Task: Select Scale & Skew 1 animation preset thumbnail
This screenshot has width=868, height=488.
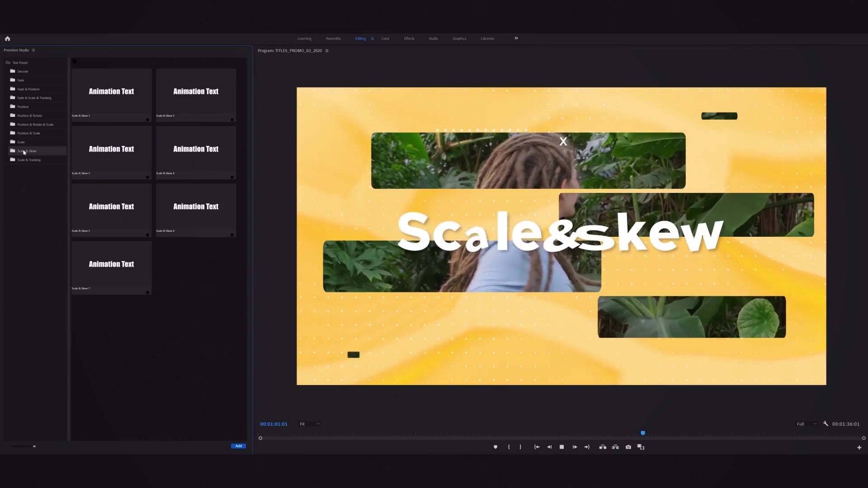Action: [111, 91]
